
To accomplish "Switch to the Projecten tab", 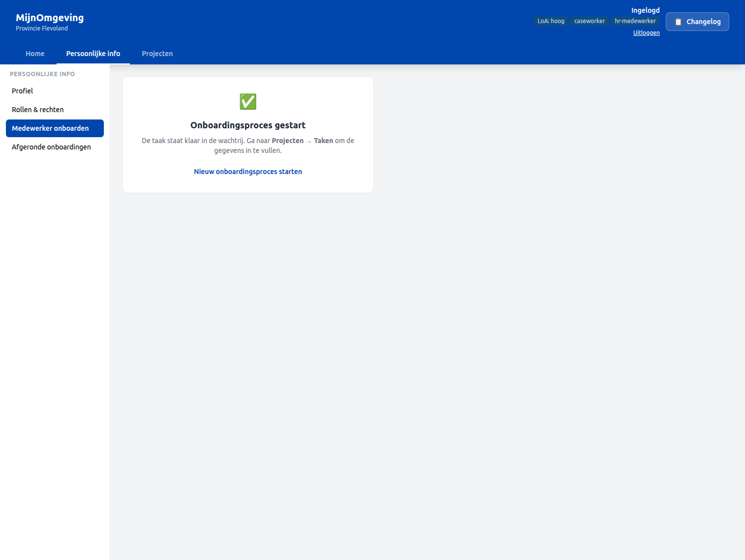I will click(x=157, y=54).
